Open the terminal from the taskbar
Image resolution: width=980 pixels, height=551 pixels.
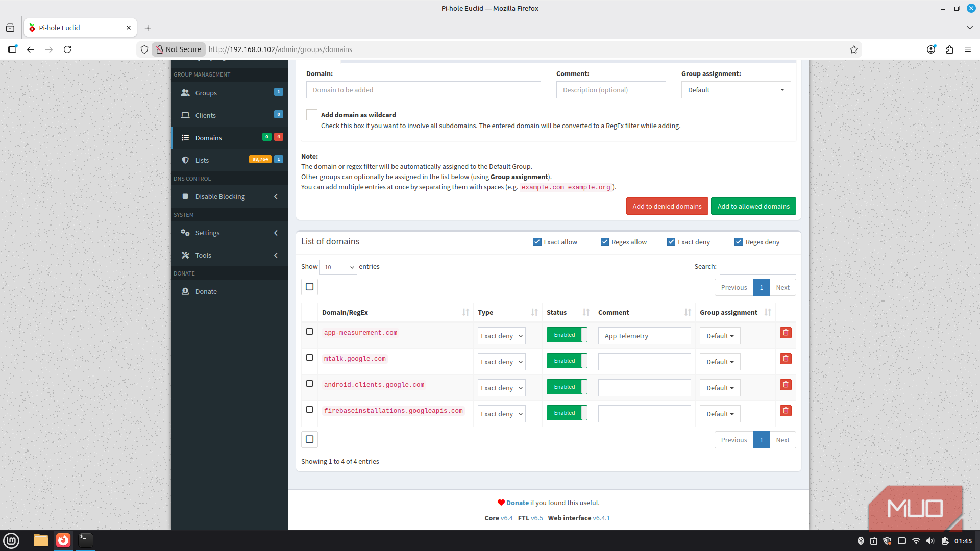(x=86, y=540)
